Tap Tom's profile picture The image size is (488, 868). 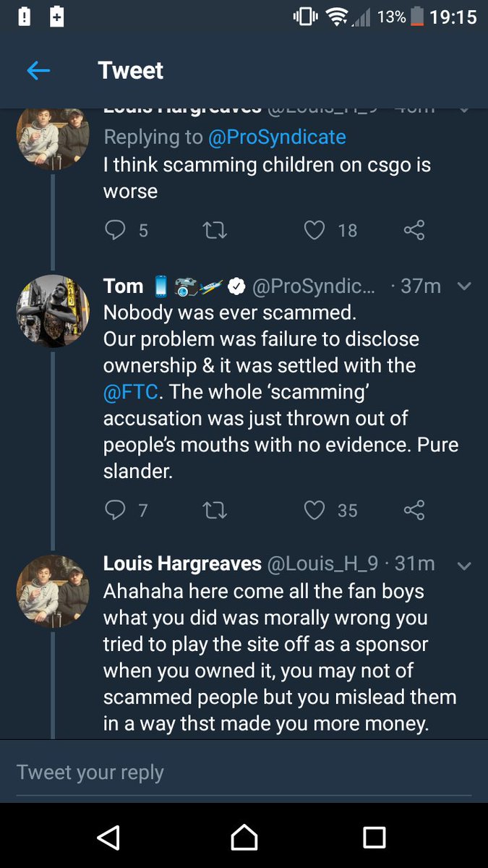(x=53, y=311)
